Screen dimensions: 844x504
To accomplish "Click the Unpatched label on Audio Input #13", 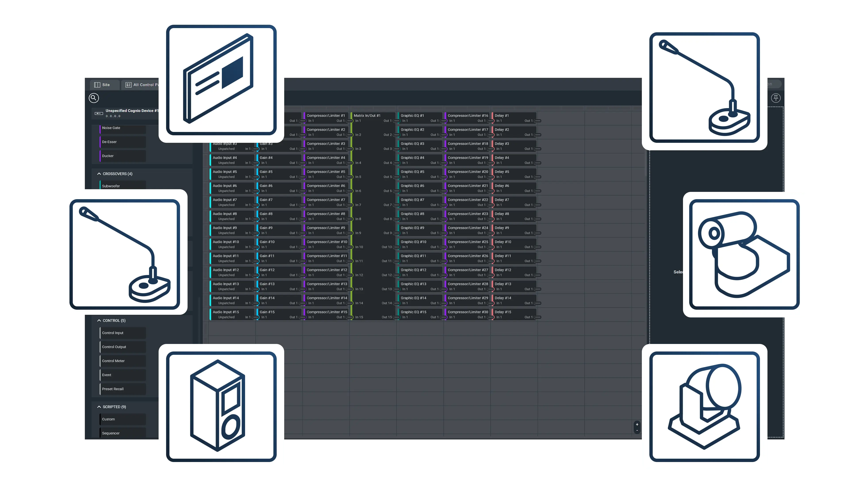I will 226,289.
